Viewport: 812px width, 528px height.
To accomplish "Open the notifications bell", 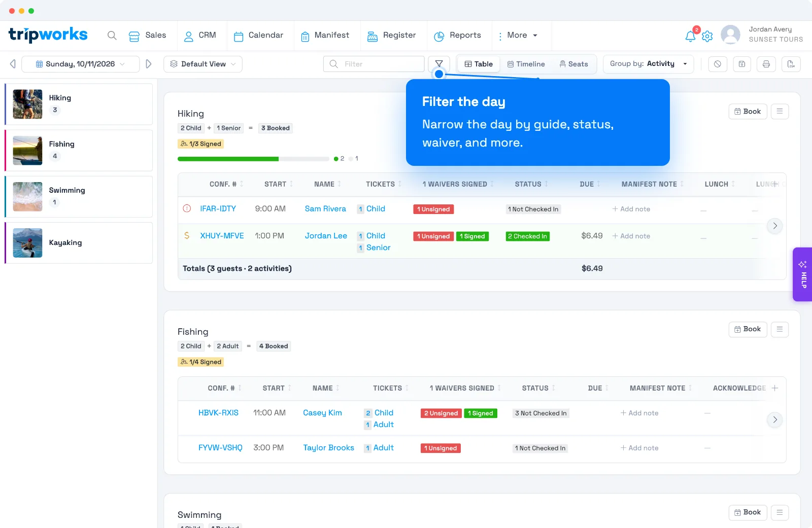I will coord(690,36).
